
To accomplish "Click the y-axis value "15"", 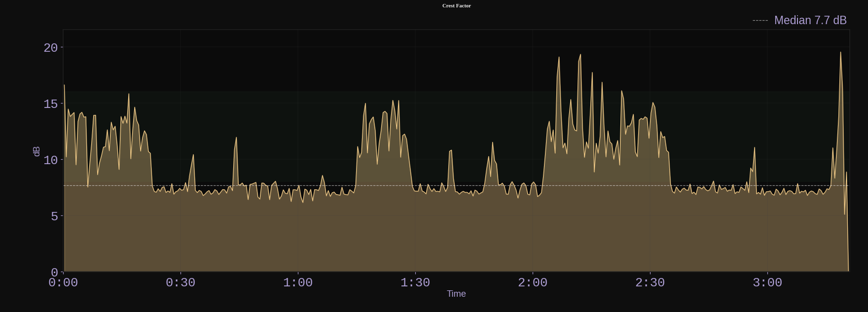I will pos(51,104).
